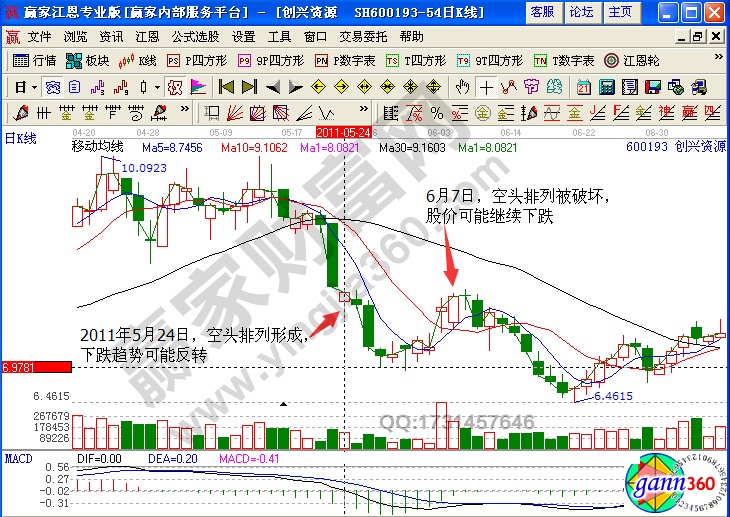
Task: Click the yellow diamond four-way expand icon
Action: [433, 87]
